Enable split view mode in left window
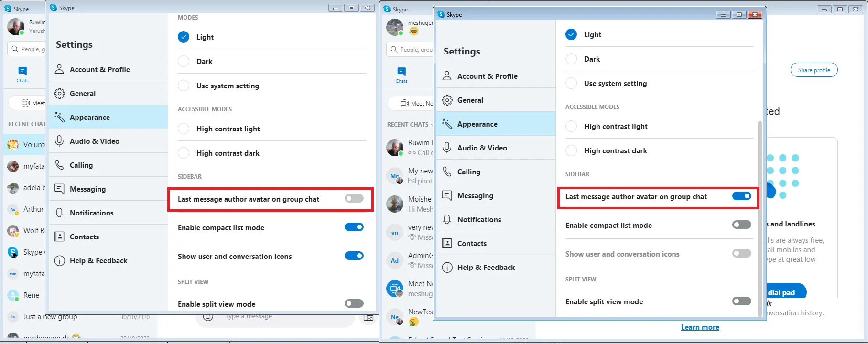 point(354,303)
